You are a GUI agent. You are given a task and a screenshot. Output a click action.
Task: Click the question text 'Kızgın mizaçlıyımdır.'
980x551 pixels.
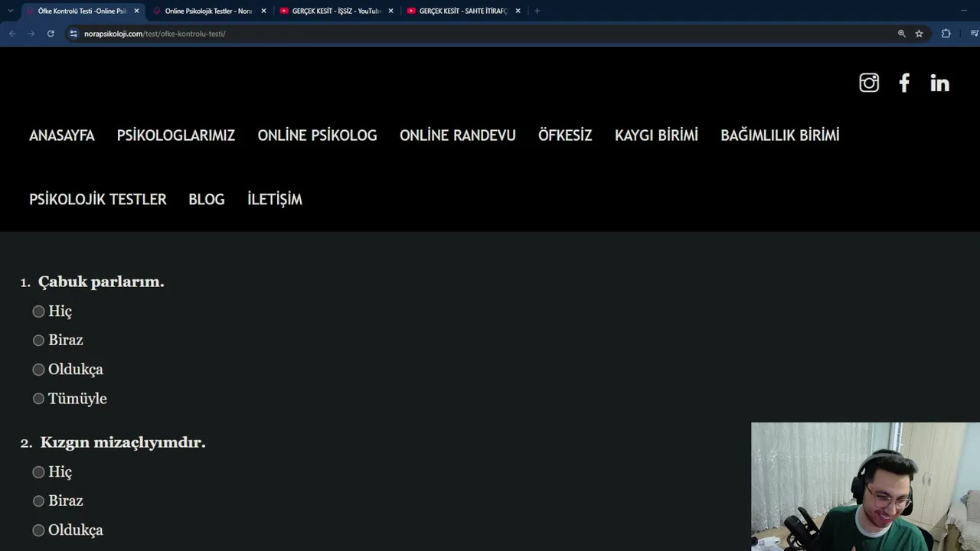pos(122,442)
